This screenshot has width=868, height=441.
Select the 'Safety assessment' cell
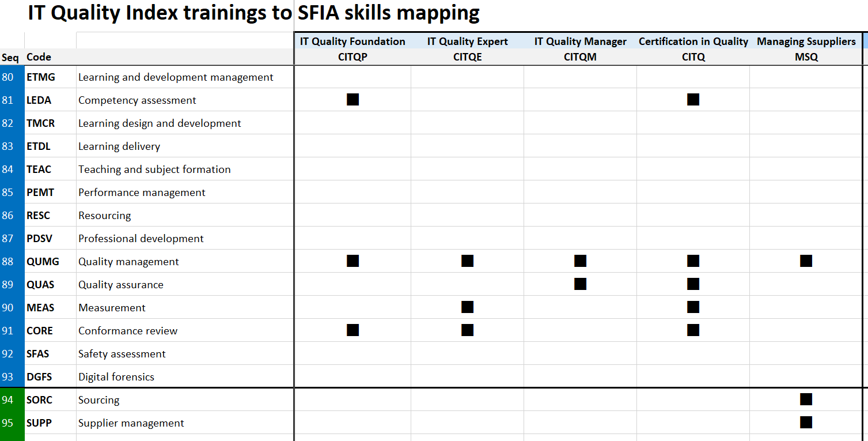pos(185,354)
